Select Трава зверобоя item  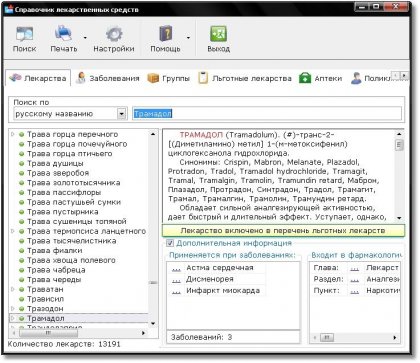tap(58, 173)
